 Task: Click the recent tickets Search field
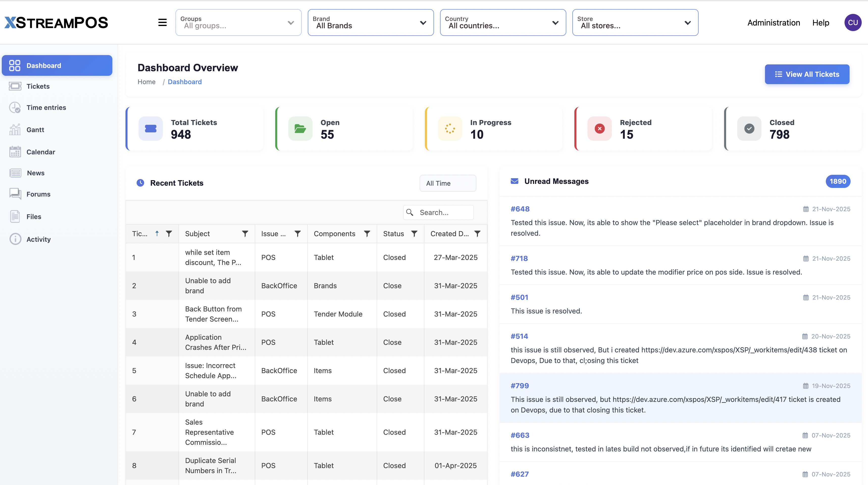[x=438, y=213]
